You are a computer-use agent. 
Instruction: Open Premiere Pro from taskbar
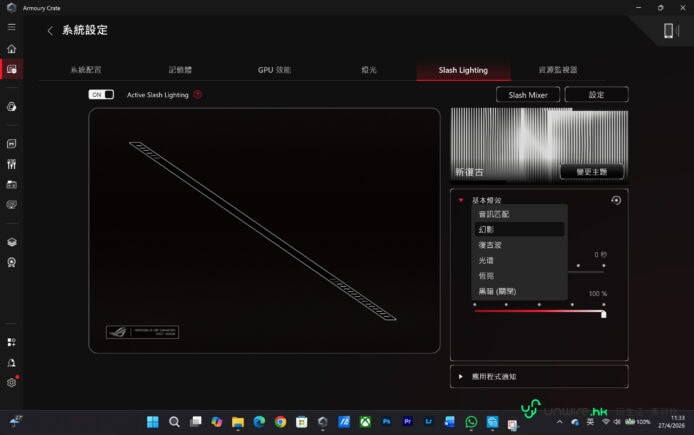tap(408, 422)
